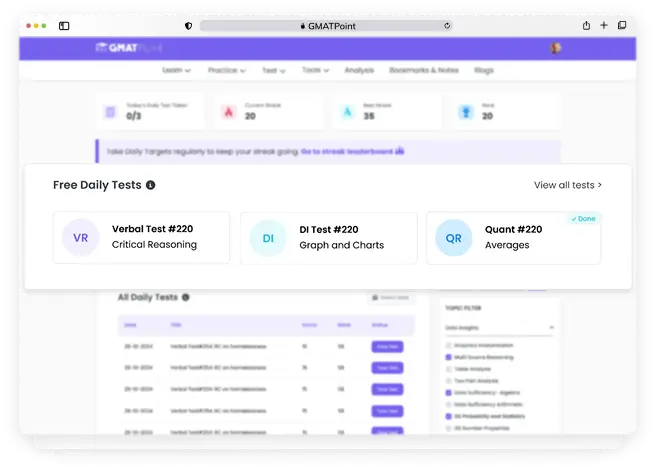Show the tab overview icon
The width and height of the screenshot is (656, 465).
(622, 26)
